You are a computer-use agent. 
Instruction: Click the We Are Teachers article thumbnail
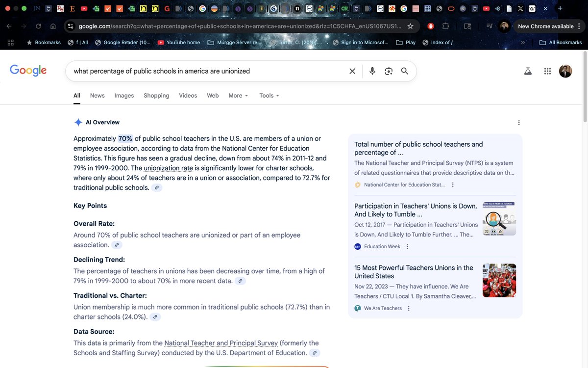499,281
